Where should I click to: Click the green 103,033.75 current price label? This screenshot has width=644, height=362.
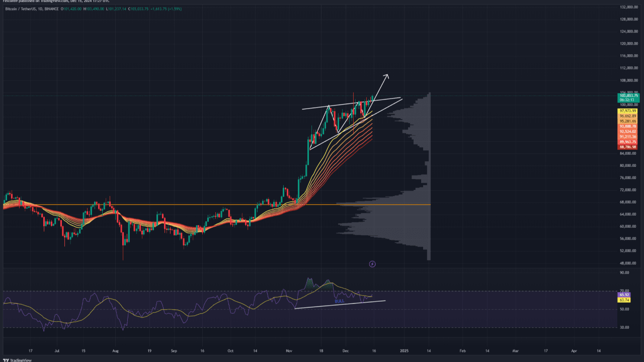[627, 96]
